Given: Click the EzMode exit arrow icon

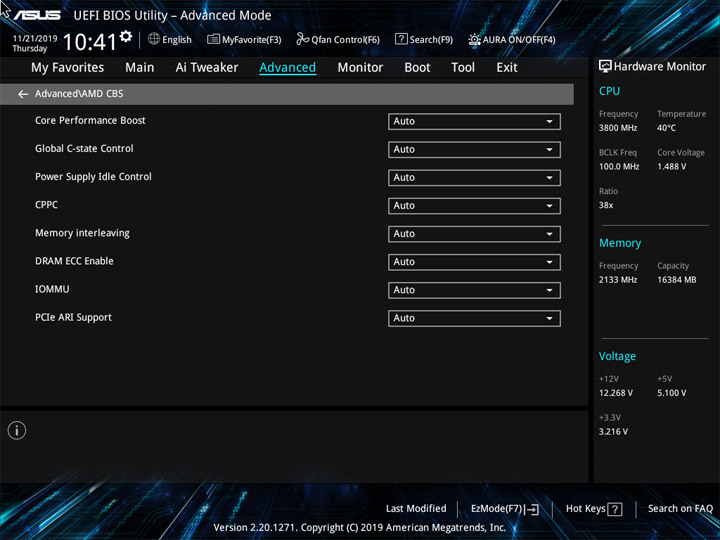Looking at the screenshot, I should tap(531, 509).
